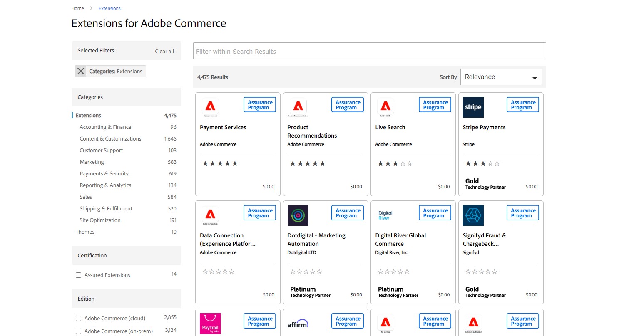Open the Product Recommendations extension title
644x336 pixels.
coord(312,131)
